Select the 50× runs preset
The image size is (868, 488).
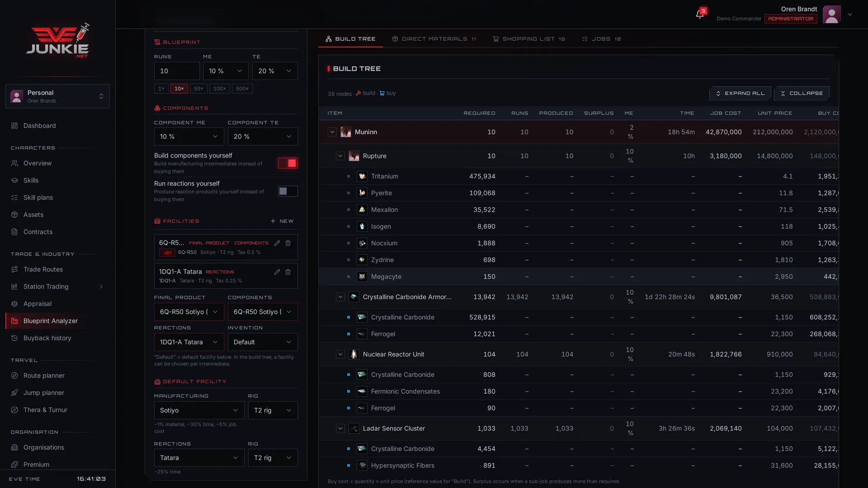tap(198, 89)
